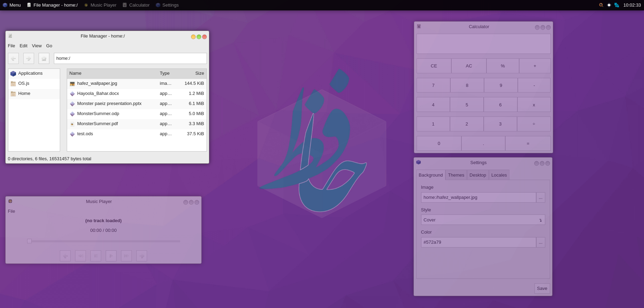Open color picker via Color ... button
Screen dimensions: 644x308
click(541, 242)
